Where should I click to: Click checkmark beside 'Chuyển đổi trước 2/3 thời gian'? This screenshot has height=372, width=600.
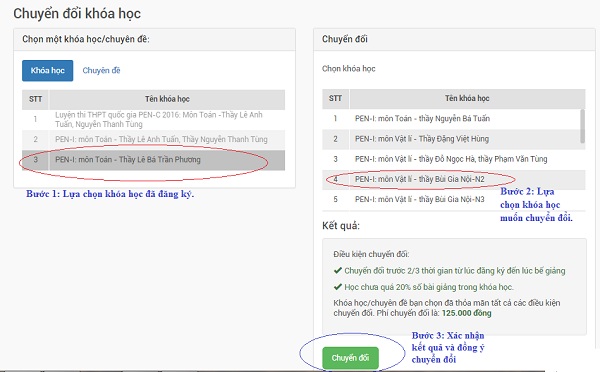(338, 271)
